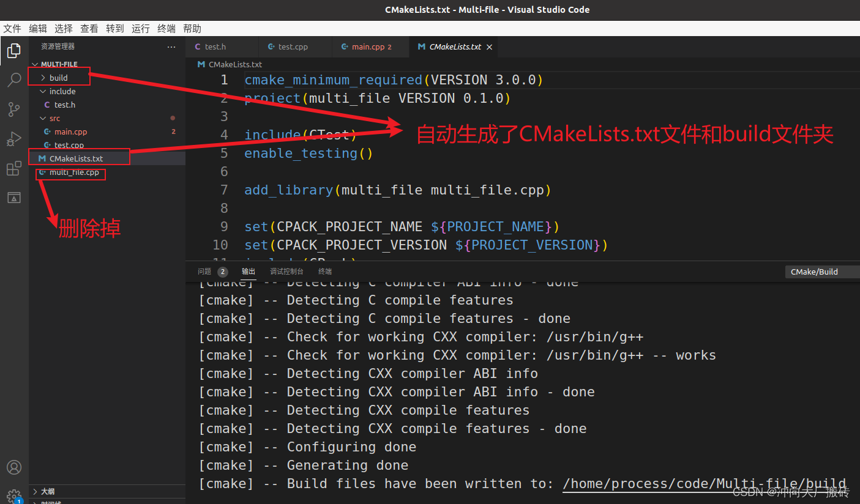Open the 转到 menu
Viewport: 860px width, 504px height.
(x=115, y=29)
